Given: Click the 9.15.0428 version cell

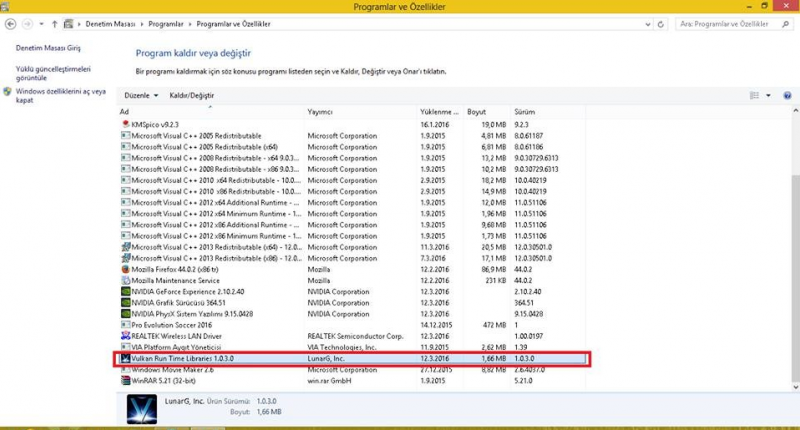Looking at the screenshot, I should (x=529, y=314).
